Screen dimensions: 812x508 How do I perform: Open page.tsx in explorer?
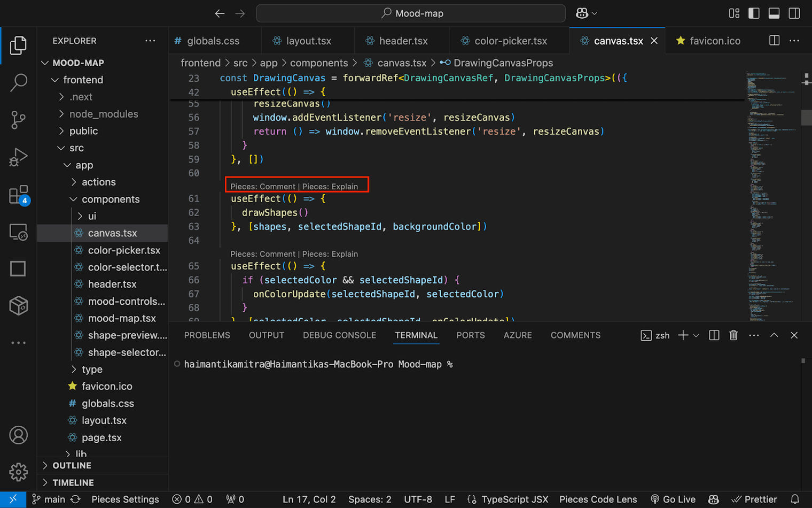[103, 437]
